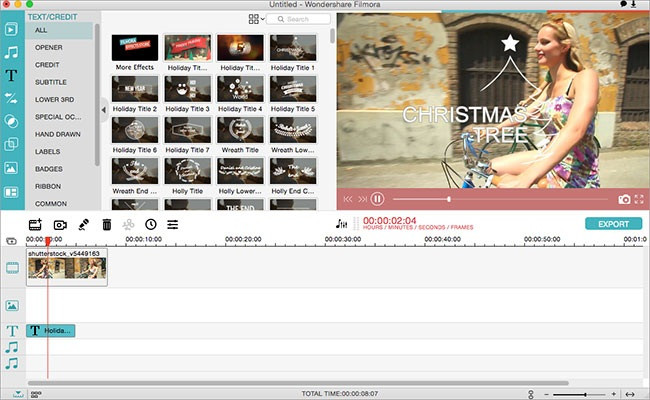
Task: Toggle the video track icon in timeline
Action: coord(13,268)
